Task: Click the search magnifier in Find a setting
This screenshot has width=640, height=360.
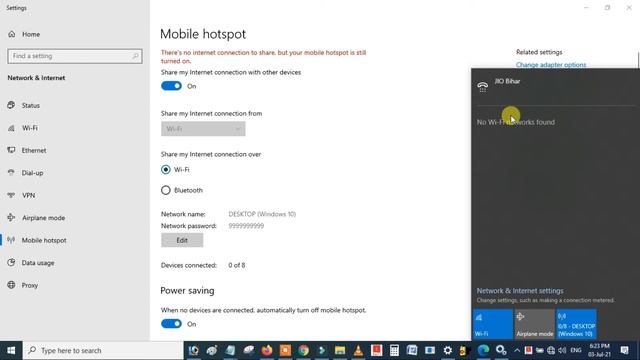Action: coord(136,56)
